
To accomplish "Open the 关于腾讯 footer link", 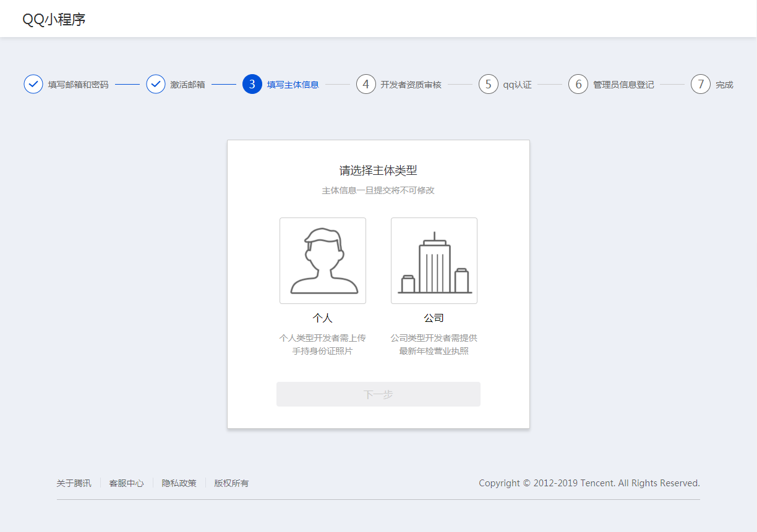I will tap(74, 483).
